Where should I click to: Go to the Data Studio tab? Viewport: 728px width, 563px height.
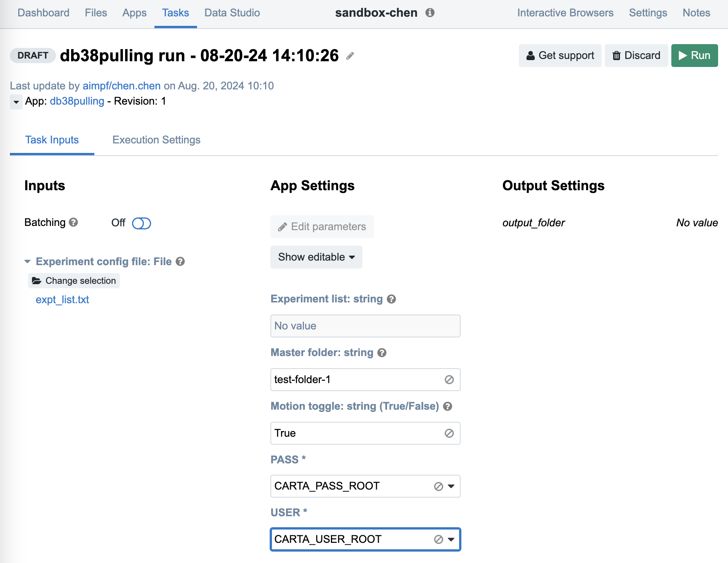tap(232, 13)
